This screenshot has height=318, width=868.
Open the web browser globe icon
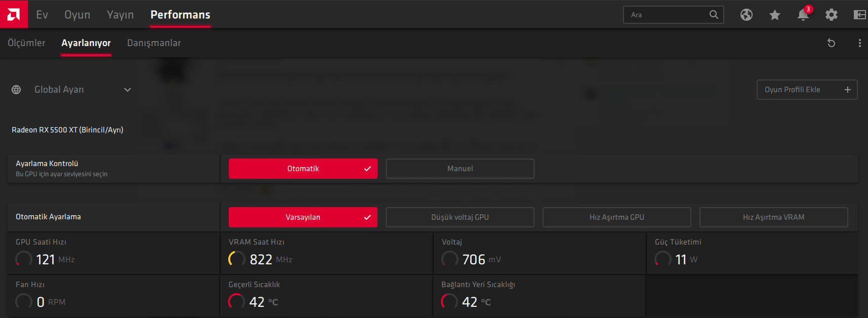[x=747, y=15]
